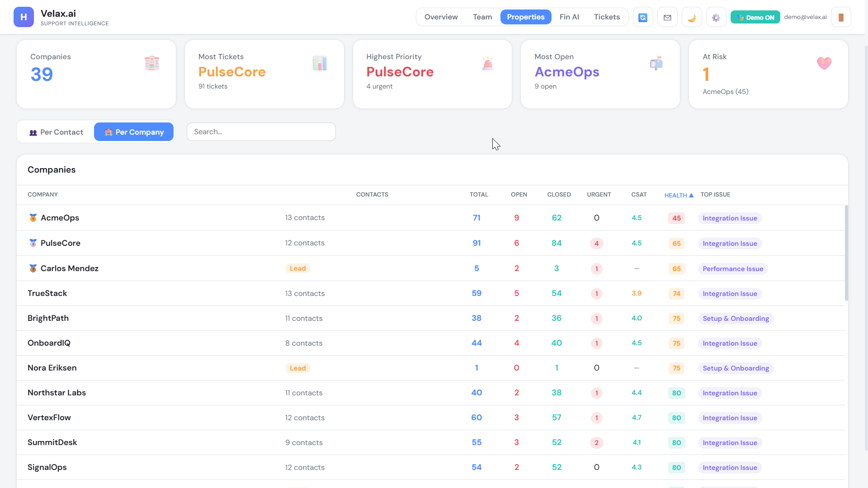Screen dimensions: 868x488
Task: Click TrueStack's Integration Issue tag
Action: (730, 294)
